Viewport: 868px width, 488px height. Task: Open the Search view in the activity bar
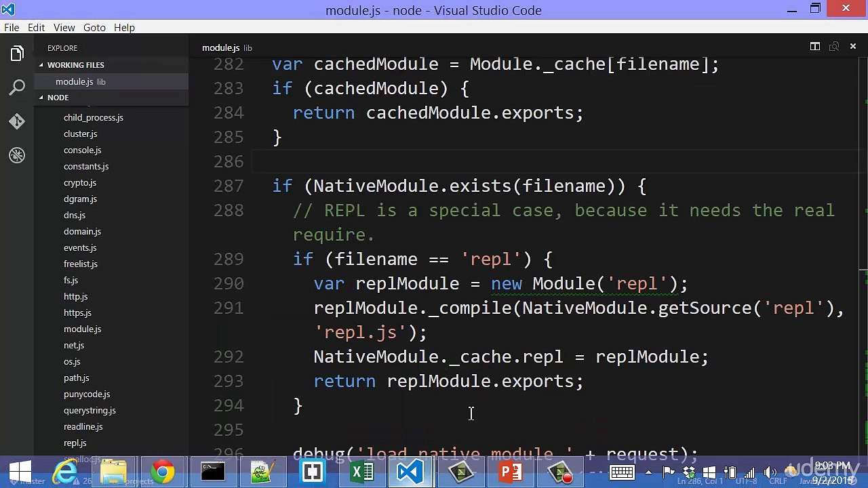click(17, 87)
